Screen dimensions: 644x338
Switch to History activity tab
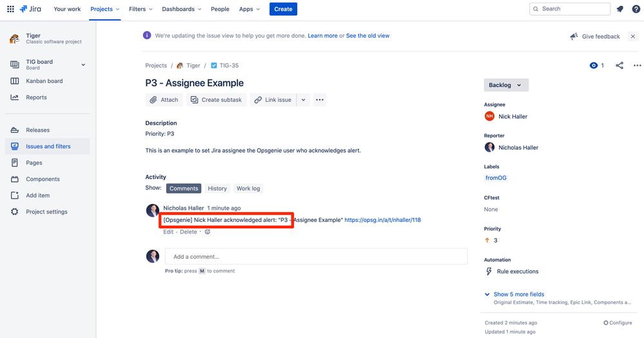point(217,188)
